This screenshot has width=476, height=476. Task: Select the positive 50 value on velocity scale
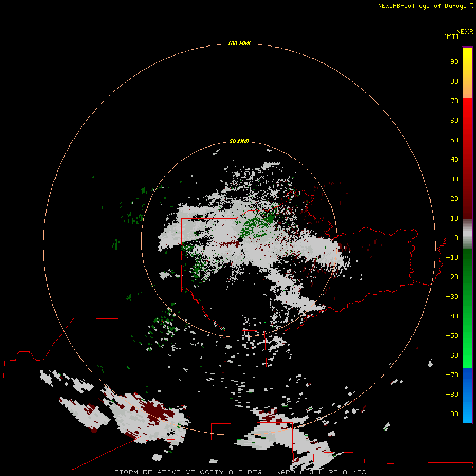pyautogui.click(x=454, y=140)
